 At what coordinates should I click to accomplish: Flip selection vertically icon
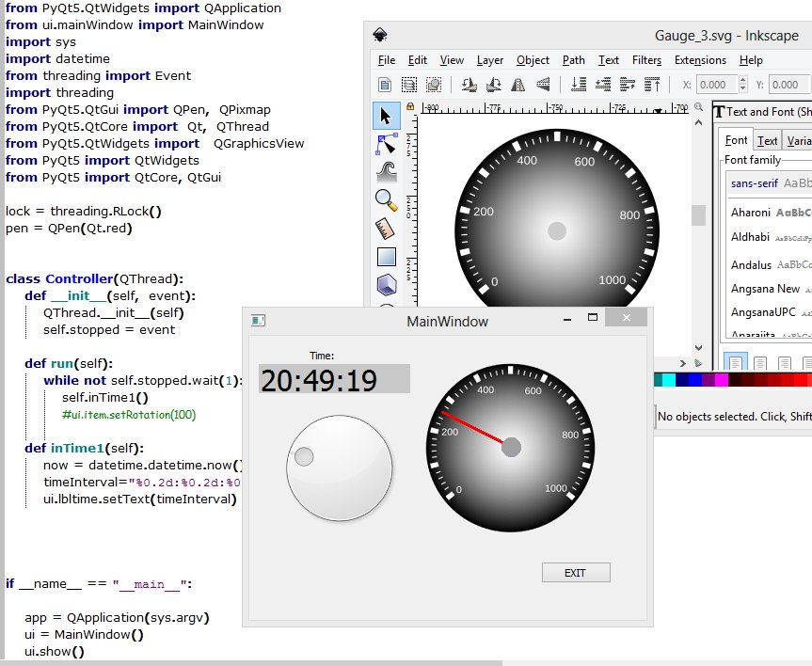[543, 85]
